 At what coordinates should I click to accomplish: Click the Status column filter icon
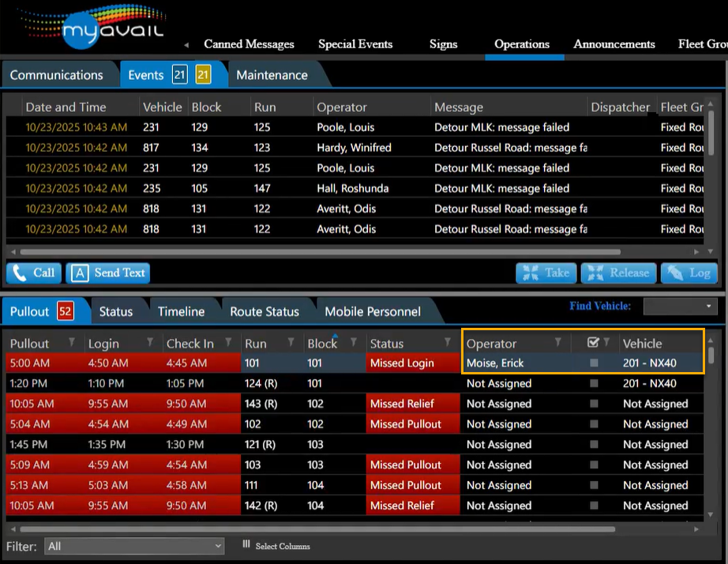click(448, 343)
